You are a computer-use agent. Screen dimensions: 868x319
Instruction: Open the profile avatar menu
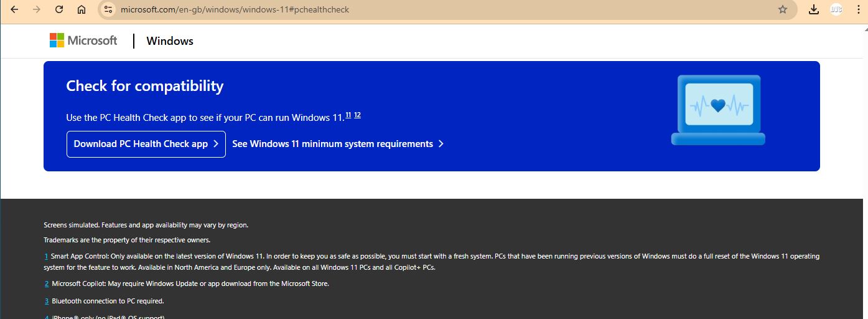(836, 9)
